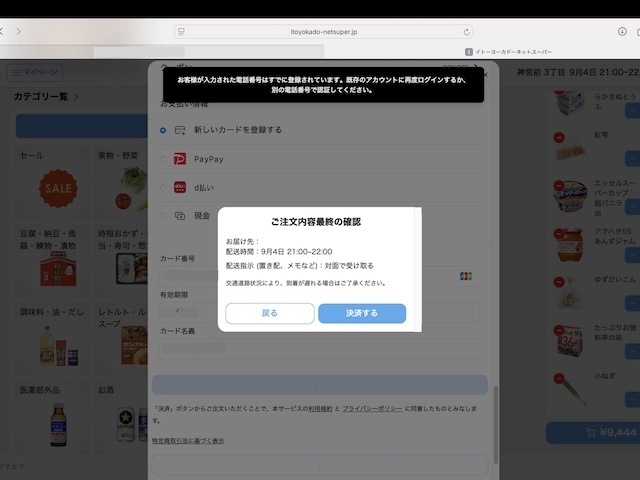Click the red remove icon beside 紅帯
Image resolution: width=640 pixels, height=480 pixels.
(558, 137)
